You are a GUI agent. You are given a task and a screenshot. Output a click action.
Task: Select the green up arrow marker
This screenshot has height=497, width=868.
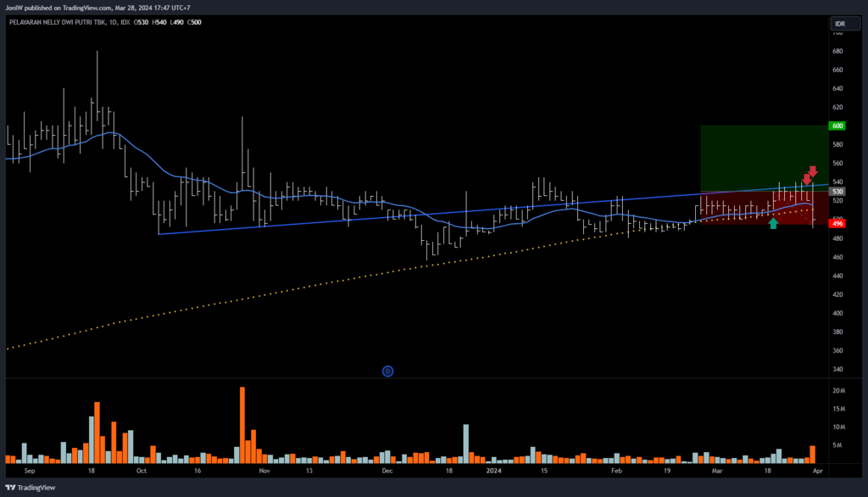773,223
